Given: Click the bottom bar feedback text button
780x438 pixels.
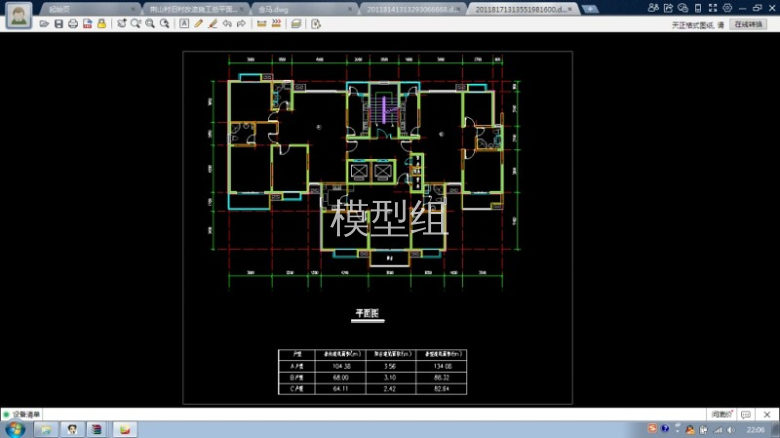Looking at the screenshot, I should [721, 414].
